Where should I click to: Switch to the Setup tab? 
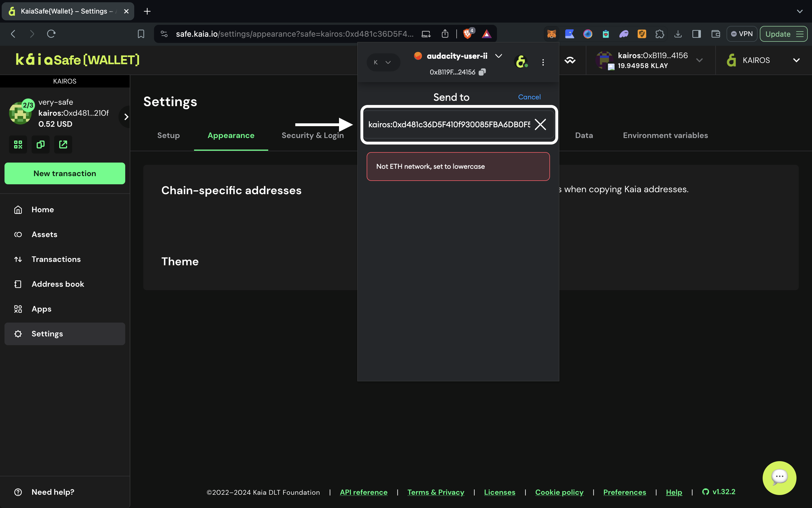tap(168, 135)
